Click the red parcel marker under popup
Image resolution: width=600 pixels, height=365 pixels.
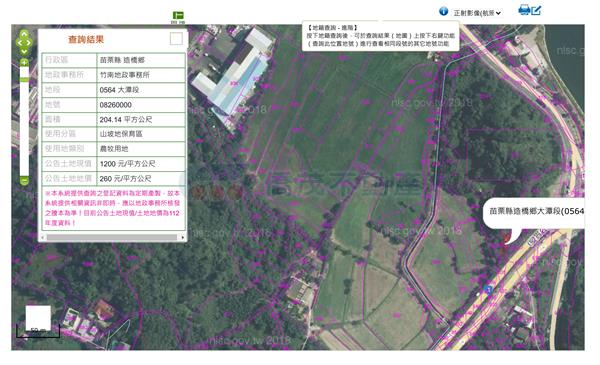click(507, 239)
